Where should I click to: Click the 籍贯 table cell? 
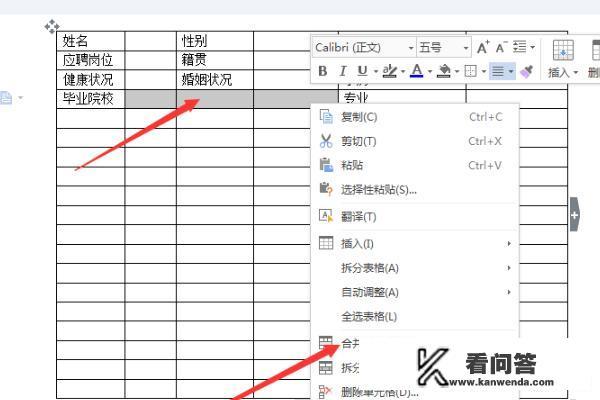pos(215,60)
